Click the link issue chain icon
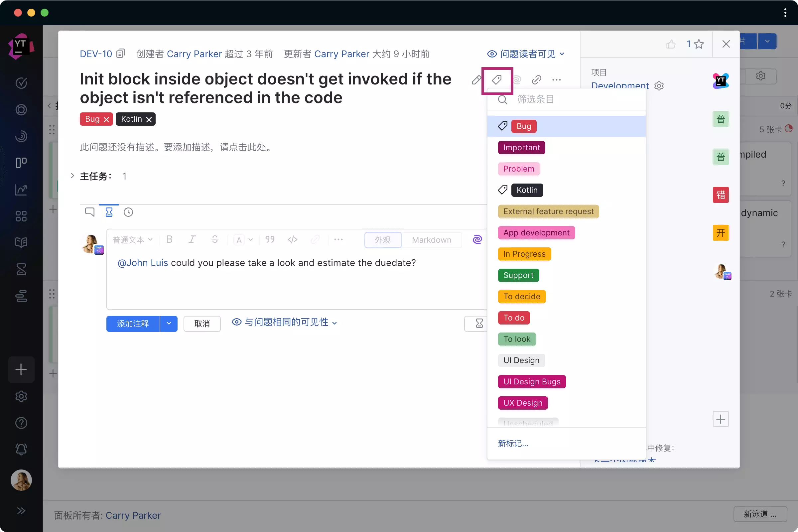798x532 pixels. coord(536,80)
